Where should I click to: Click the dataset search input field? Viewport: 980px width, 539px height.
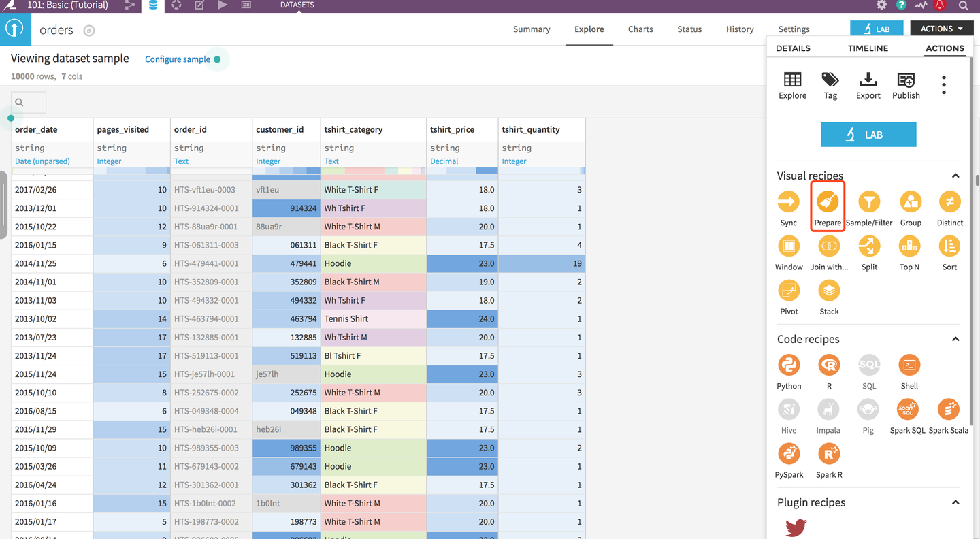pyautogui.click(x=29, y=102)
